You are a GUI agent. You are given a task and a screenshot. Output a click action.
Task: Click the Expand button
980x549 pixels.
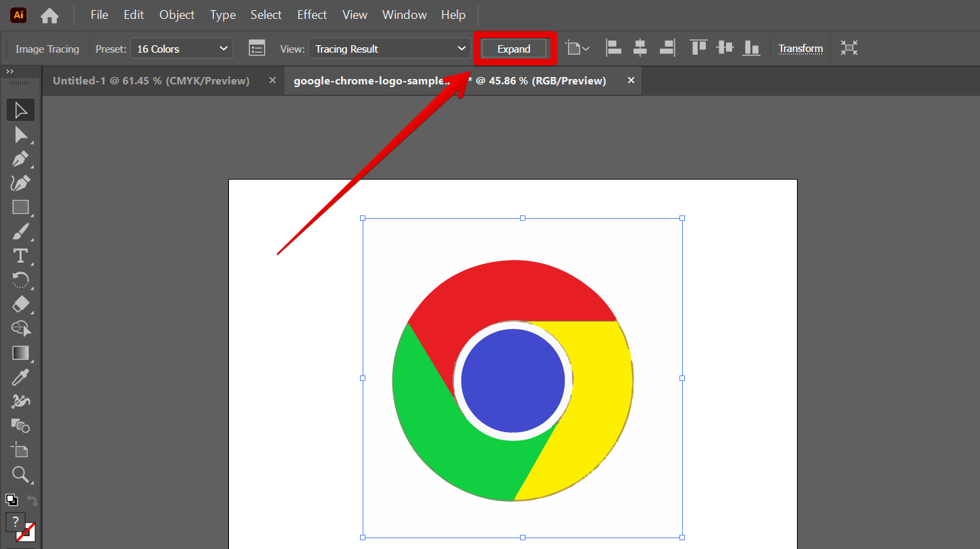514,48
